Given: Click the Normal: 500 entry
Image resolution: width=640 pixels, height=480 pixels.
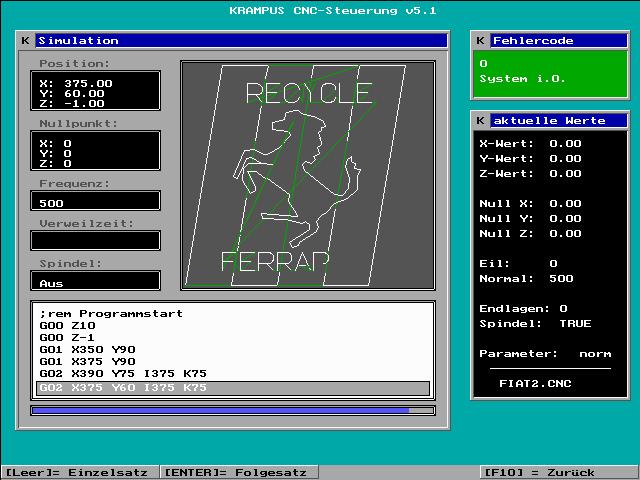Looking at the screenshot, I should coord(527,279).
